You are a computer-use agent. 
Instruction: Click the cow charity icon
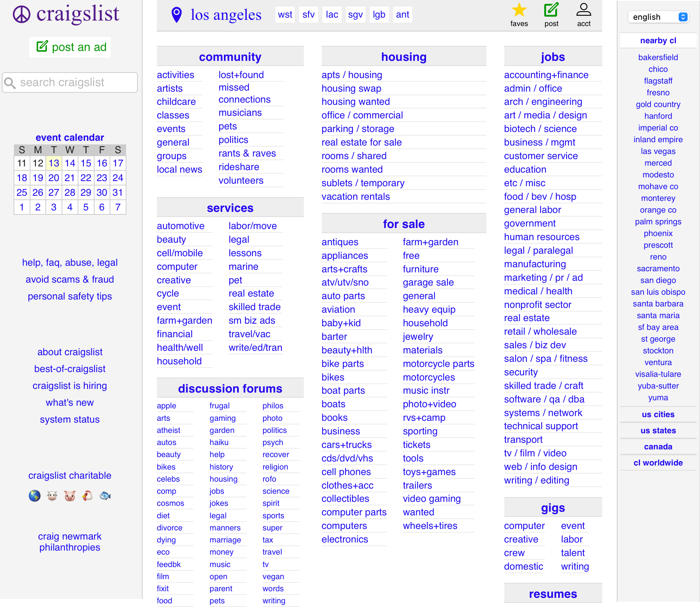[52, 496]
